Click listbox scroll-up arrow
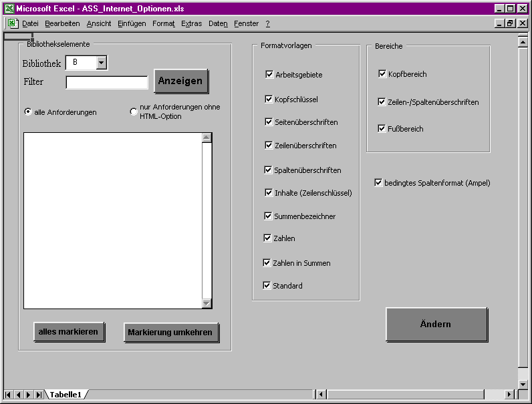Screen dimensions: 532x404 [x=207, y=138]
